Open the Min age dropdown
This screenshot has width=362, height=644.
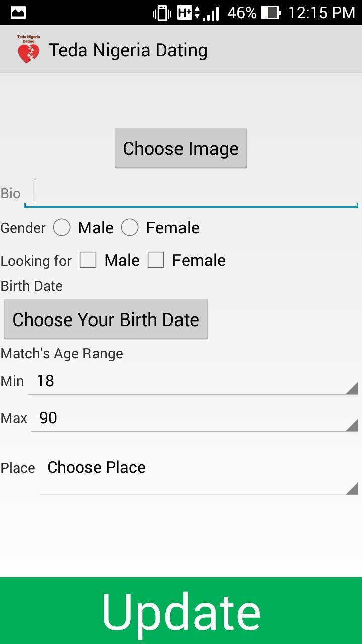point(193,381)
